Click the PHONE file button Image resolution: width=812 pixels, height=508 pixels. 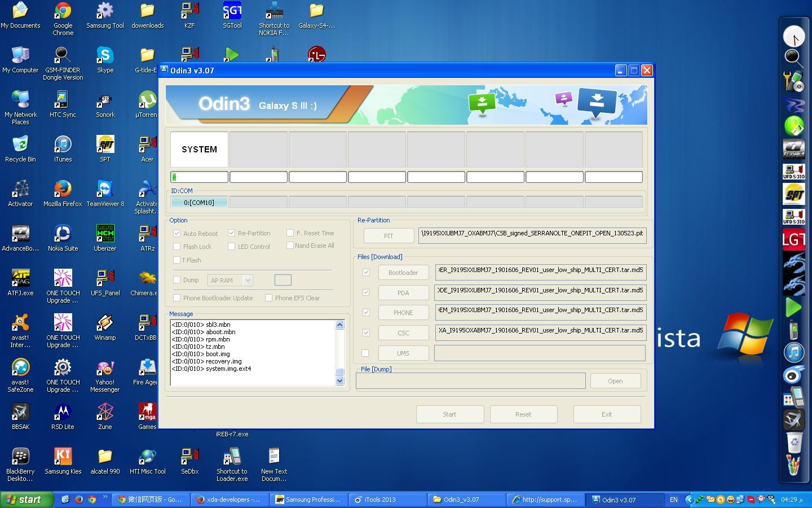(403, 313)
